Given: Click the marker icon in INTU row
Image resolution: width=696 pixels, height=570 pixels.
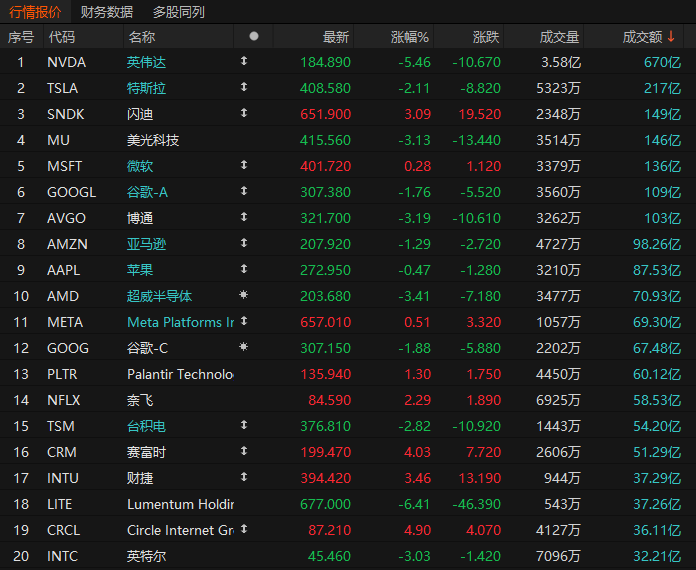Looking at the screenshot, I should [244, 477].
